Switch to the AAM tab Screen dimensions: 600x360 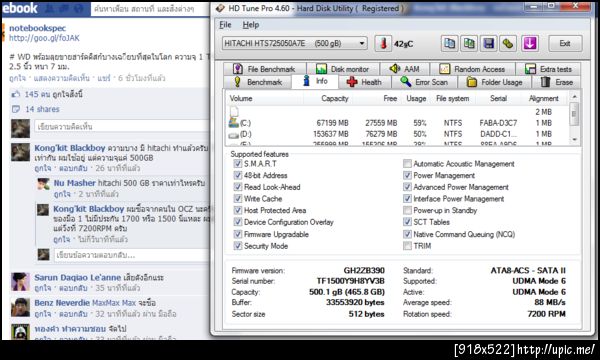coord(404,69)
